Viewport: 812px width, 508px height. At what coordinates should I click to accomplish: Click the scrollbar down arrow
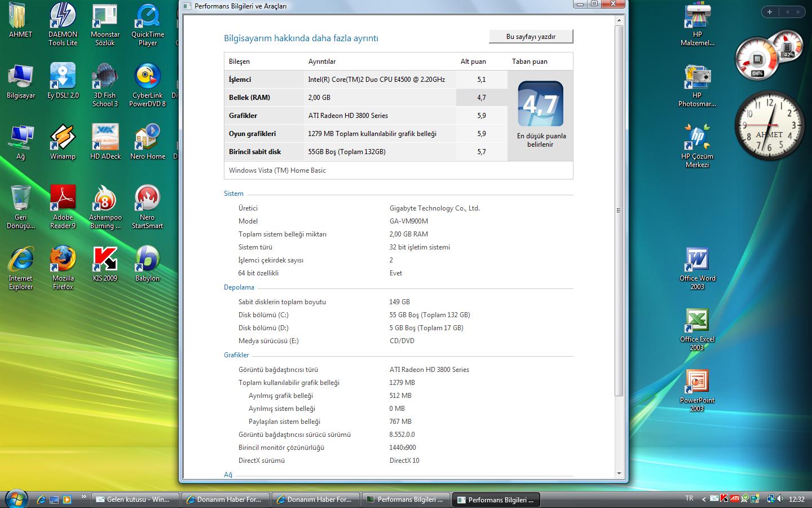(x=619, y=474)
